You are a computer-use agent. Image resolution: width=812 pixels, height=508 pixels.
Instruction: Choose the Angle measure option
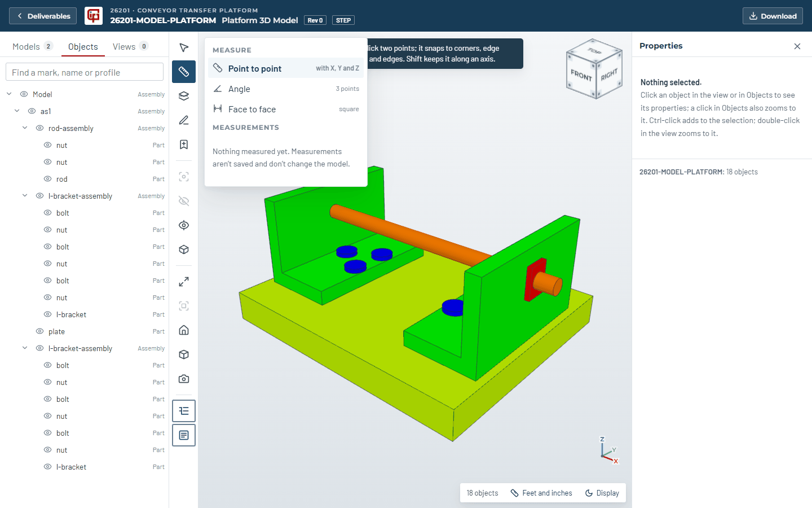pos(286,89)
